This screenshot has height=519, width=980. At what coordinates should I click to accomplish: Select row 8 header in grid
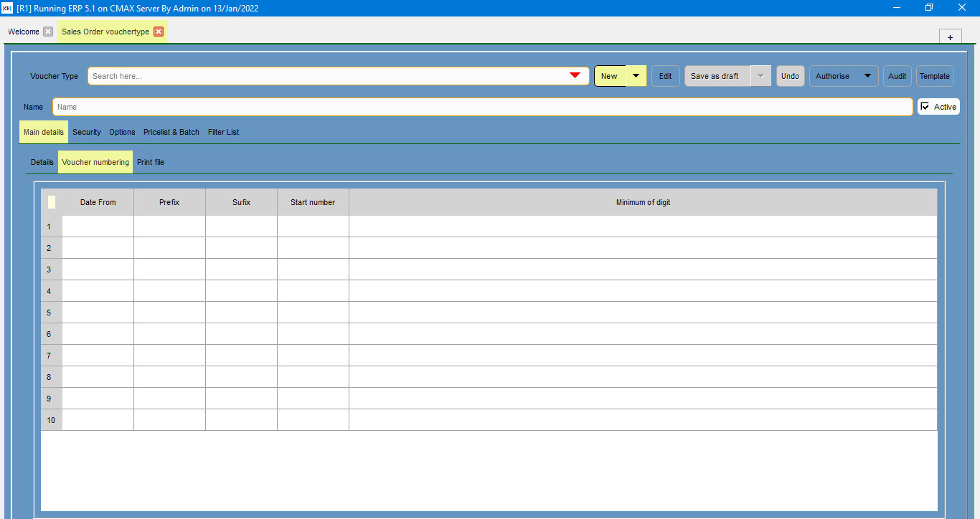pyautogui.click(x=52, y=377)
